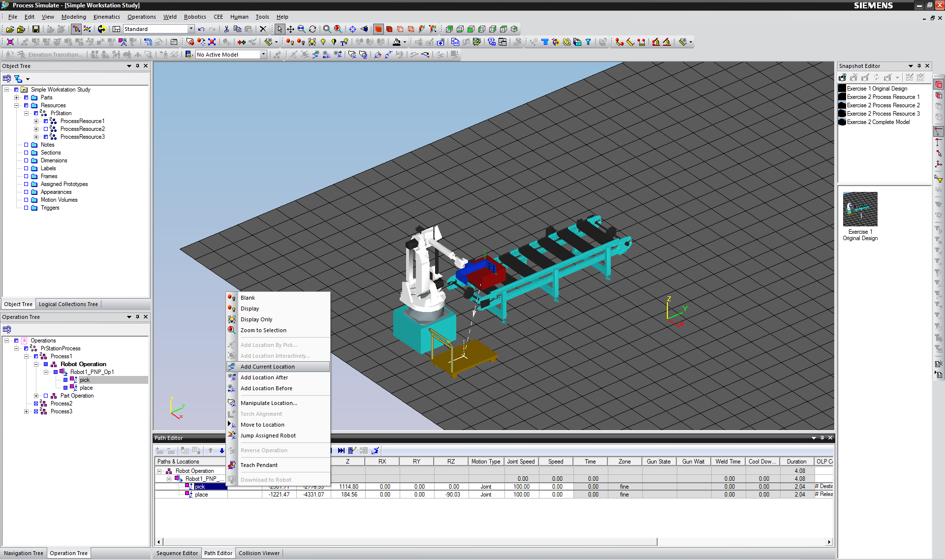Click the Path Editor scroll right arrow
Viewport: 945px width, 560px height.
[829, 542]
